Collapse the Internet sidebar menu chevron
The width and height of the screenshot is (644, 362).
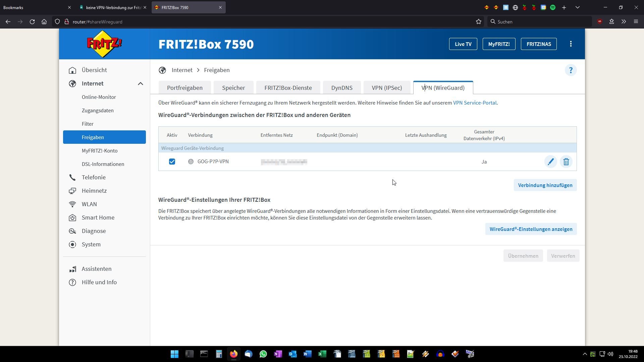[x=141, y=83]
